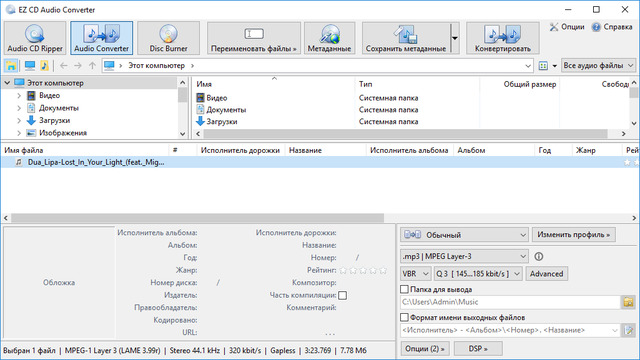Enable the Папка для вывода checkbox
The height and width of the screenshot is (360, 640).
click(x=404, y=289)
